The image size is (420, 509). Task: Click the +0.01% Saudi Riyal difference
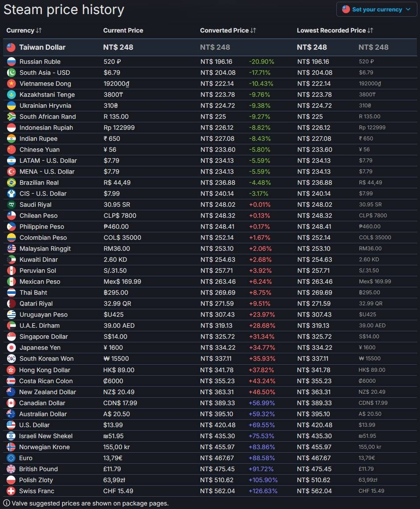click(260, 205)
